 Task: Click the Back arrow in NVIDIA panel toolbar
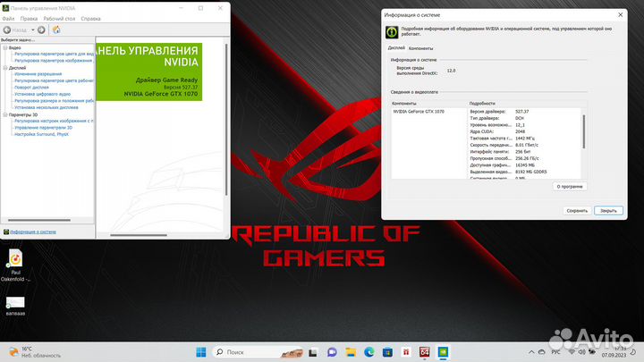tap(7, 30)
